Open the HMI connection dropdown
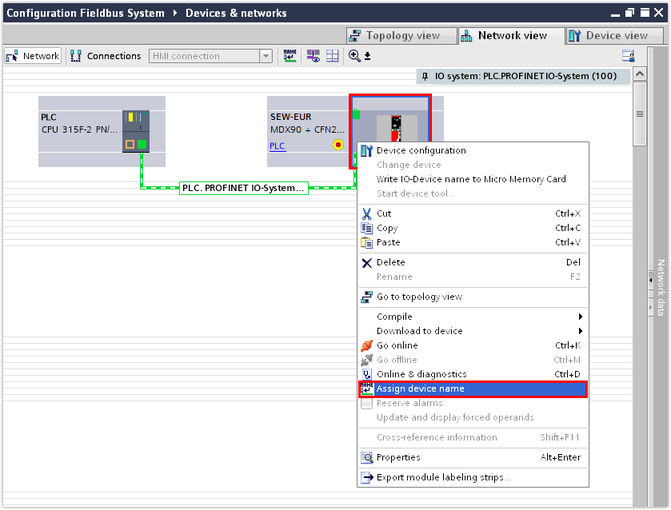Viewport: 671px width, 510px height. point(266,56)
